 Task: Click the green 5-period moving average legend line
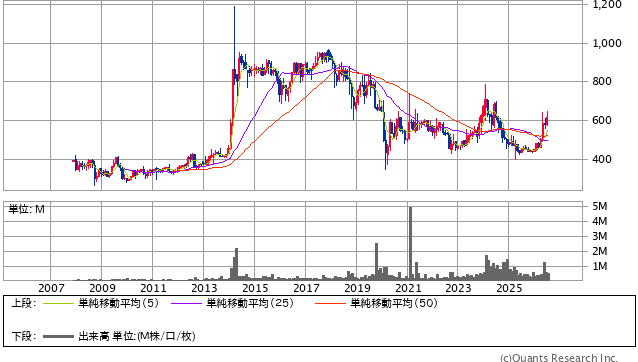[x=59, y=303]
